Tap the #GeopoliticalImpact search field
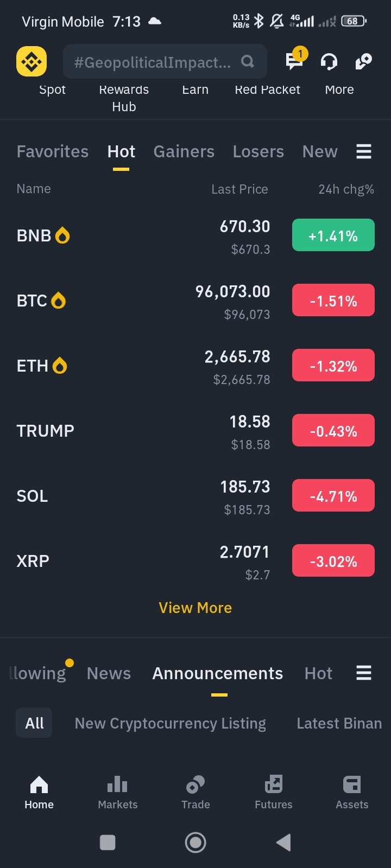This screenshot has height=868, width=391. (x=152, y=62)
